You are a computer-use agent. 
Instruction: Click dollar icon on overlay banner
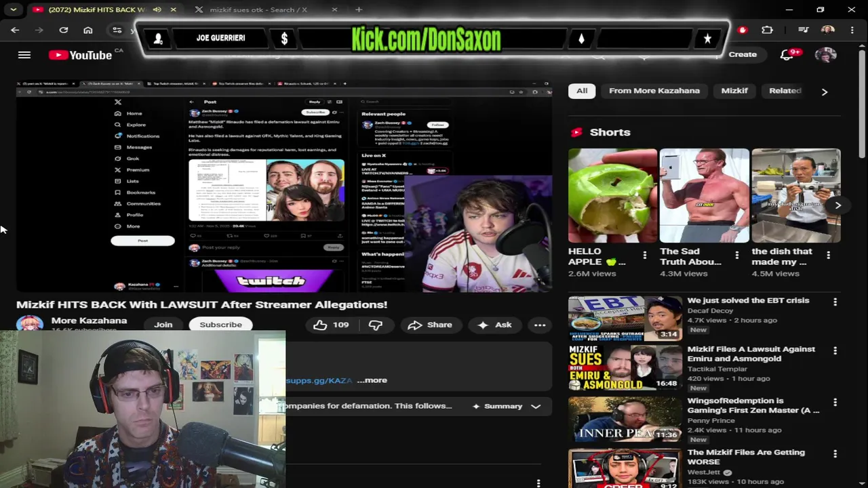284,39
